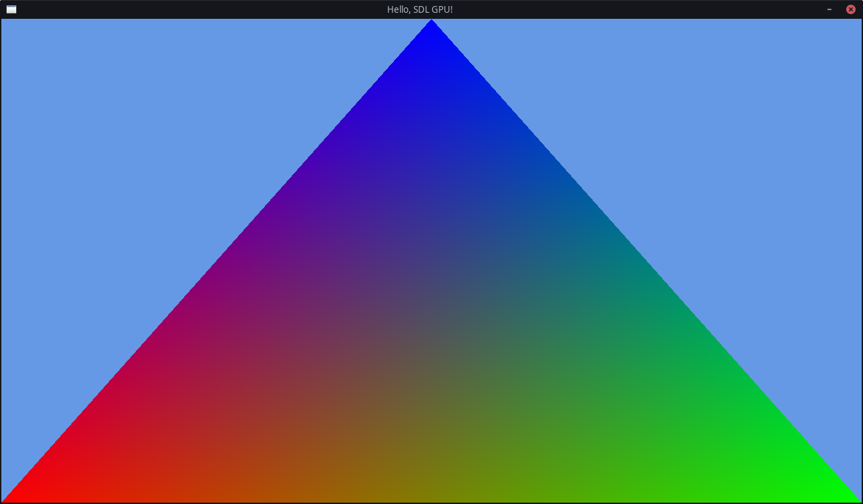863x504 pixels.
Task: Open the window menu icon in title bar
Action: tap(11, 9)
